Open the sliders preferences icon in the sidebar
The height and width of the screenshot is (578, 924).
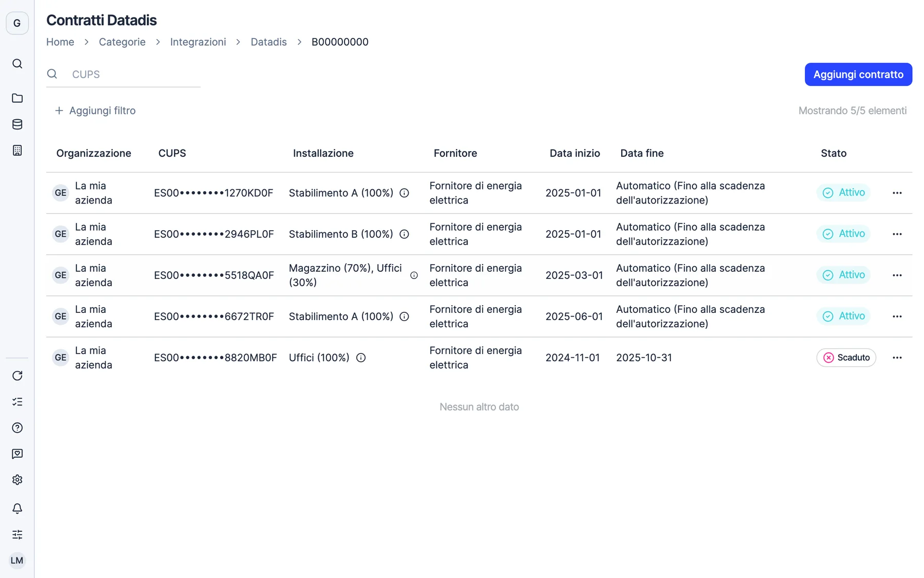pyautogui.click(x=17, y=534)
